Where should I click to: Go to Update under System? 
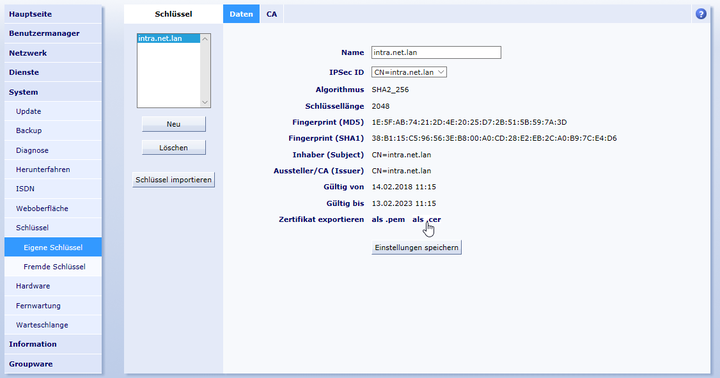pyautogui.click(x=53, y=111)
